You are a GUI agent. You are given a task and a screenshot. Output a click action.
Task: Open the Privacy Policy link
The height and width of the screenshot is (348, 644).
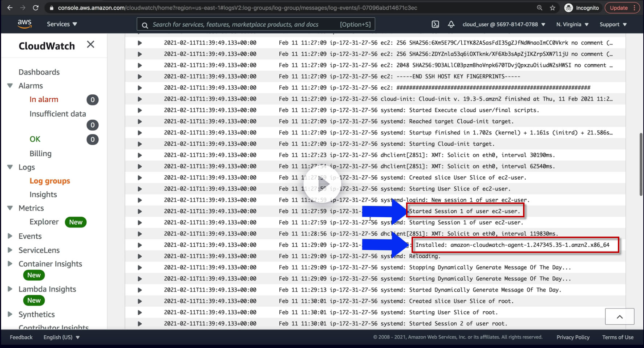573,337
